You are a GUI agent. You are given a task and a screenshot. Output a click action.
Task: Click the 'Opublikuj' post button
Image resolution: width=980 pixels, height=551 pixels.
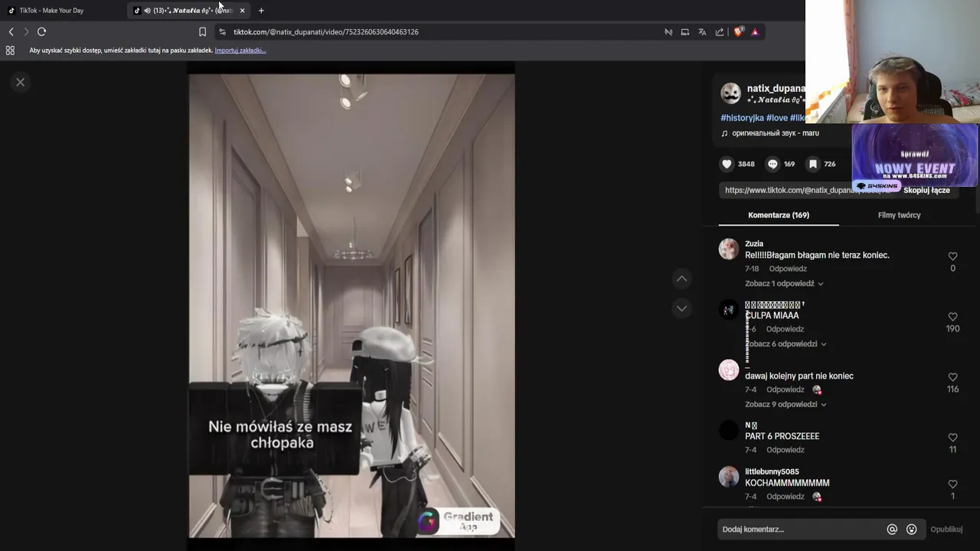(946, 529)
